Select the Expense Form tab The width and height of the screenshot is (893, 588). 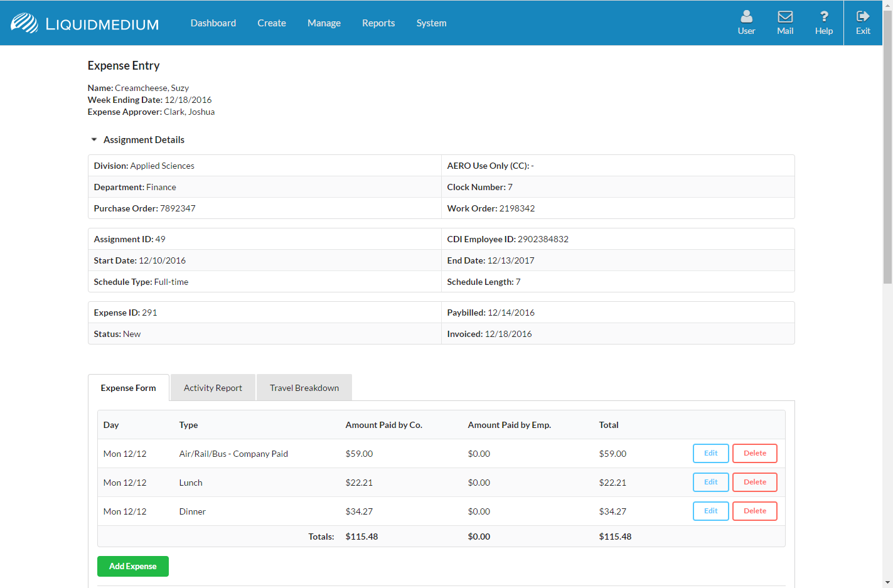click(x=129, y=388)
